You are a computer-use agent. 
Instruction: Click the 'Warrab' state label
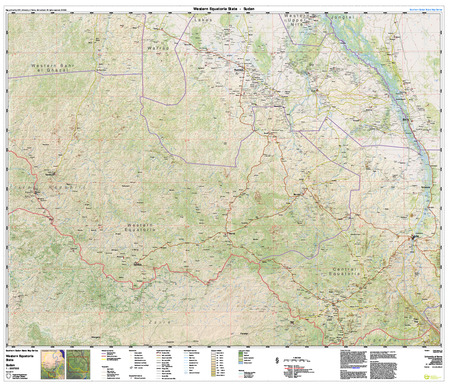point(158,48)
